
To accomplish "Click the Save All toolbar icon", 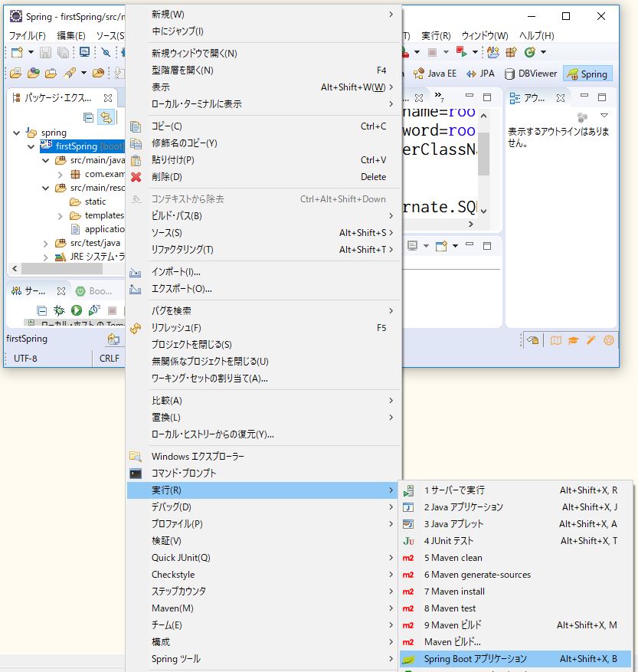I will click(63, 52).
